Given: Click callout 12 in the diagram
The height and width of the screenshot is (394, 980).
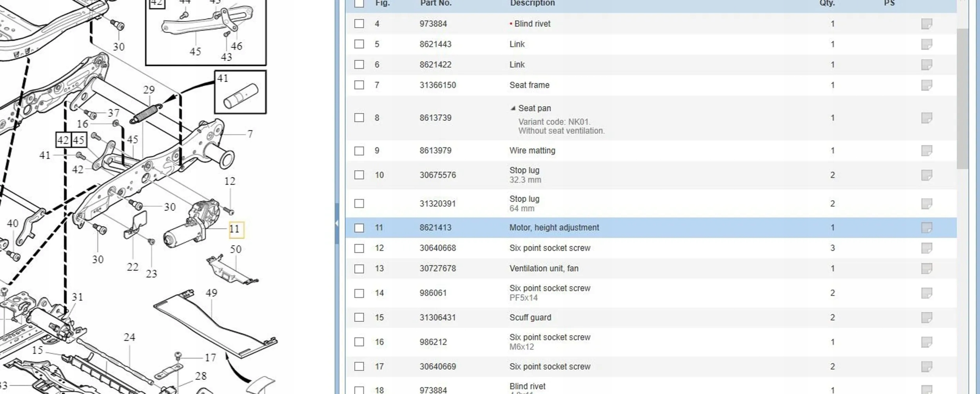Looking at the screenshot, I should [230, 181].
